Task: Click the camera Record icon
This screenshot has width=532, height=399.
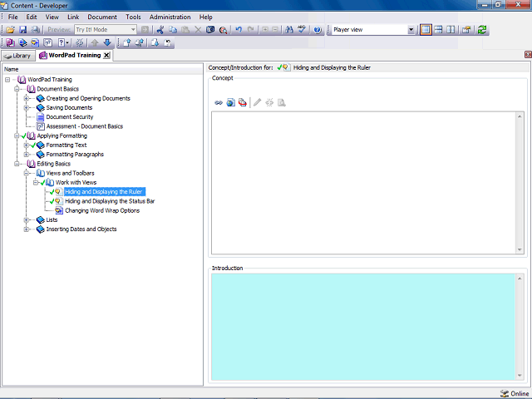Action: coord(210,30)
